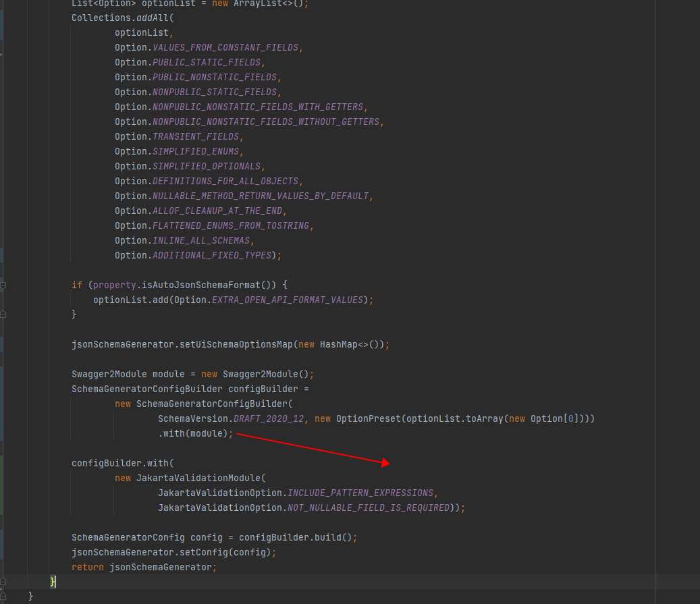Click isAutoJsonSchemaFormat method call
The width and height of the screenshot is (700, 604).
[201, 285]
